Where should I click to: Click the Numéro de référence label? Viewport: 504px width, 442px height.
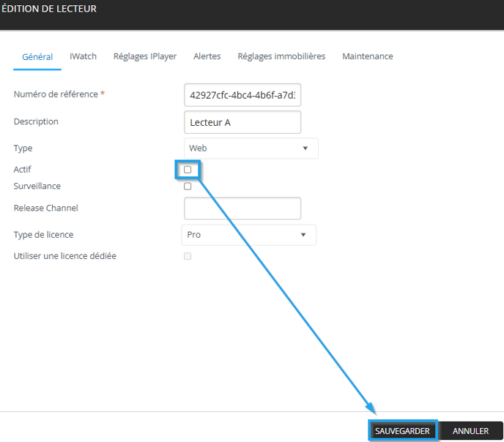point(56,94)
